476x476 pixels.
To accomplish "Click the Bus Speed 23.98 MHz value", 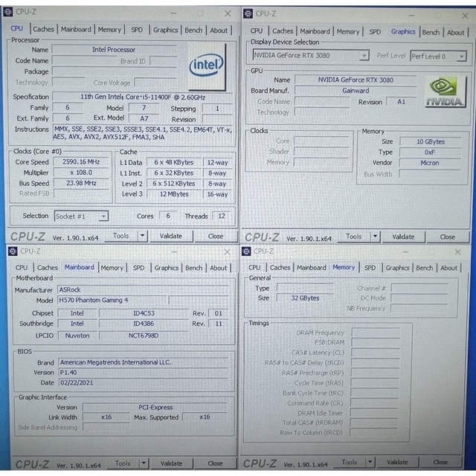I will click(81, 183).
